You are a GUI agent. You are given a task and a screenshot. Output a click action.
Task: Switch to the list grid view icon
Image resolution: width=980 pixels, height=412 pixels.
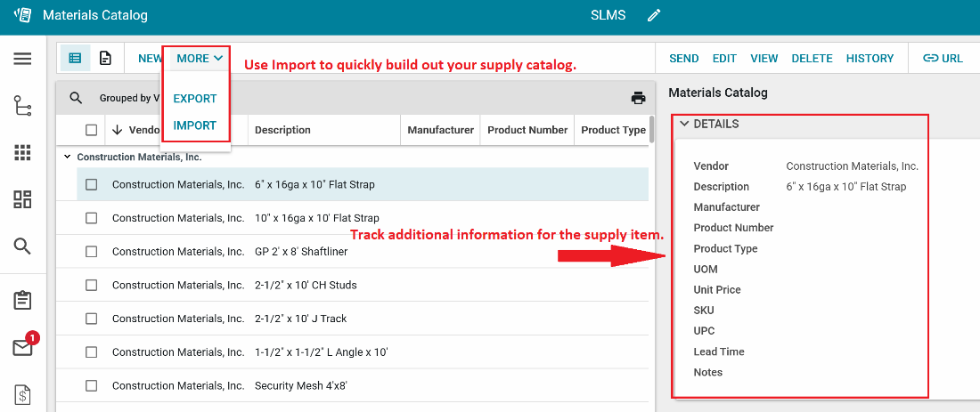click(x=76, y=59)
